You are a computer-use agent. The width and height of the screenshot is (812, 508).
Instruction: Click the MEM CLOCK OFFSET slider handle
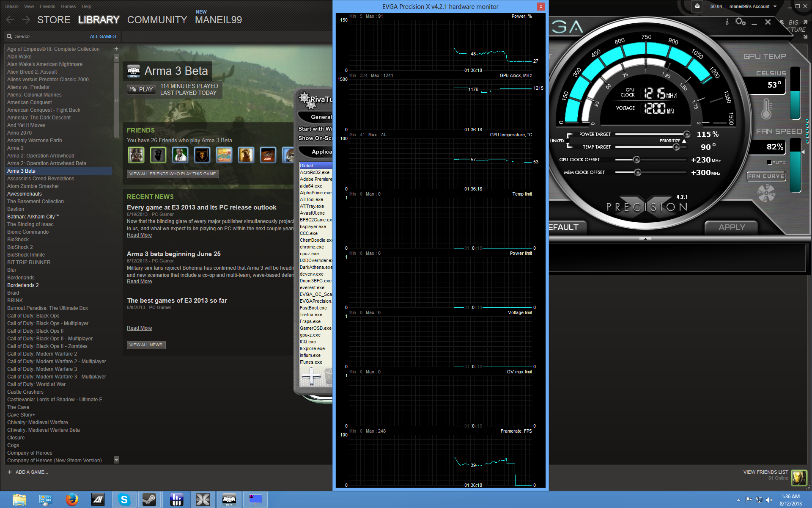tap(638, 172)
